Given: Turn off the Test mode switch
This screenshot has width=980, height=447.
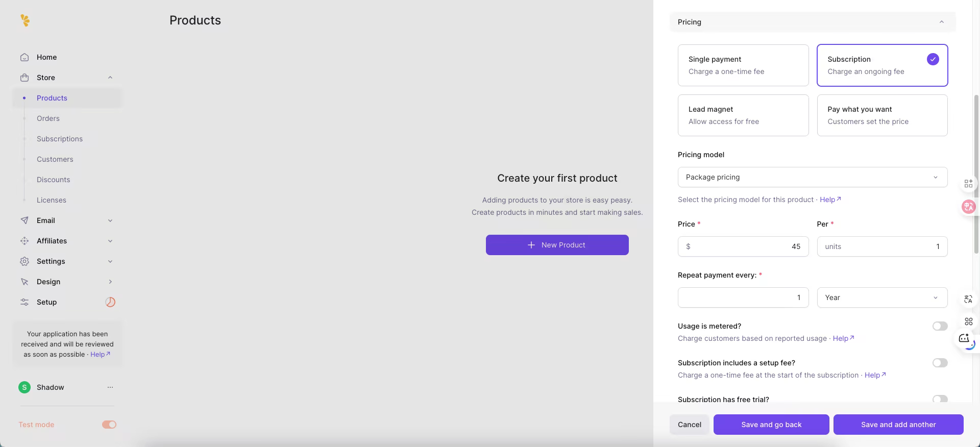Looking at the screenshot, I should point(109,425).
